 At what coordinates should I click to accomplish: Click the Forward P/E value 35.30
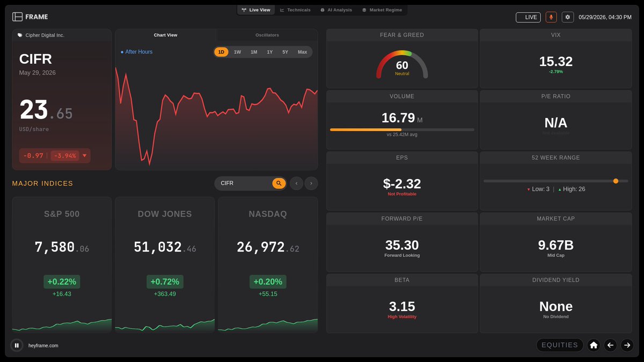[402, 245]
